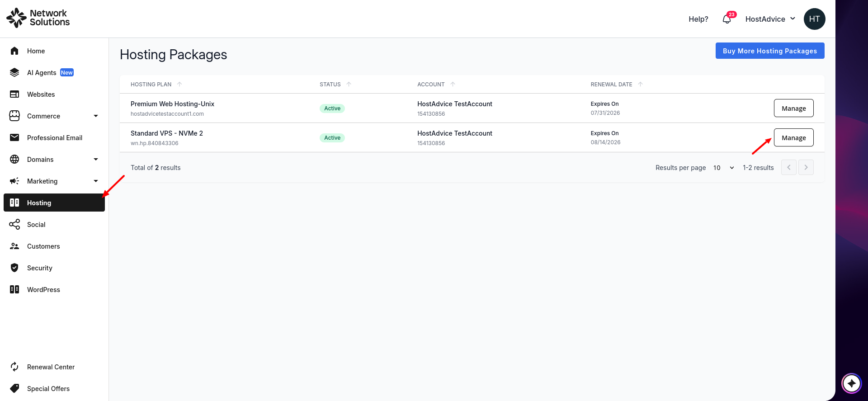Screen dimensions: 868x401
Task: Click Buy More Hosting Packages button
Action: pyautogui.click(x=770, y=51)
